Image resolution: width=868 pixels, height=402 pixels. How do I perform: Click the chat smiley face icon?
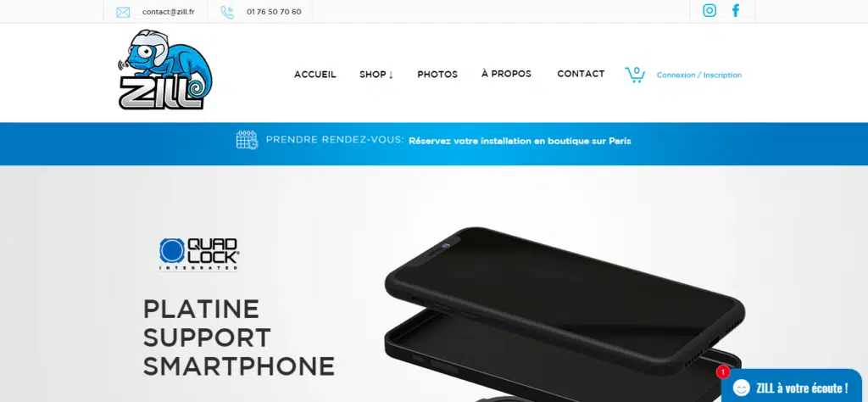741,388
